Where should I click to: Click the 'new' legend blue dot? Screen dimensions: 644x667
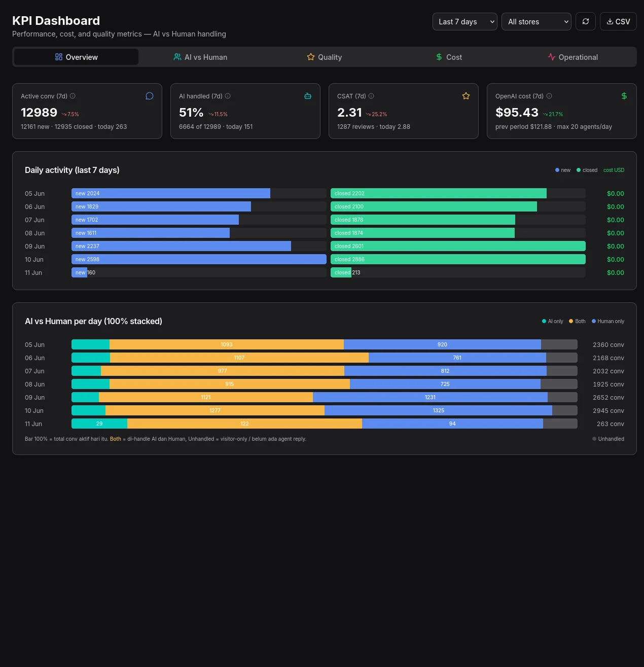[557, 170]
